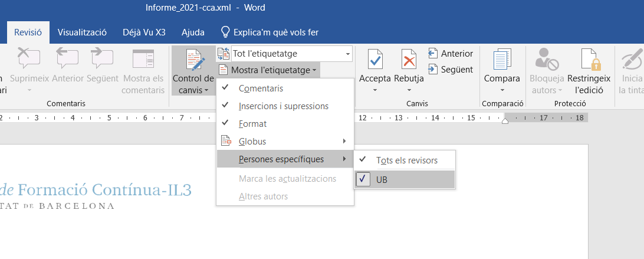Image resolution: width=644 pixels, height=259 pixels.
Task: Collapse the Mostra l'etiquetatge dropdown
Action: (269, 70)
